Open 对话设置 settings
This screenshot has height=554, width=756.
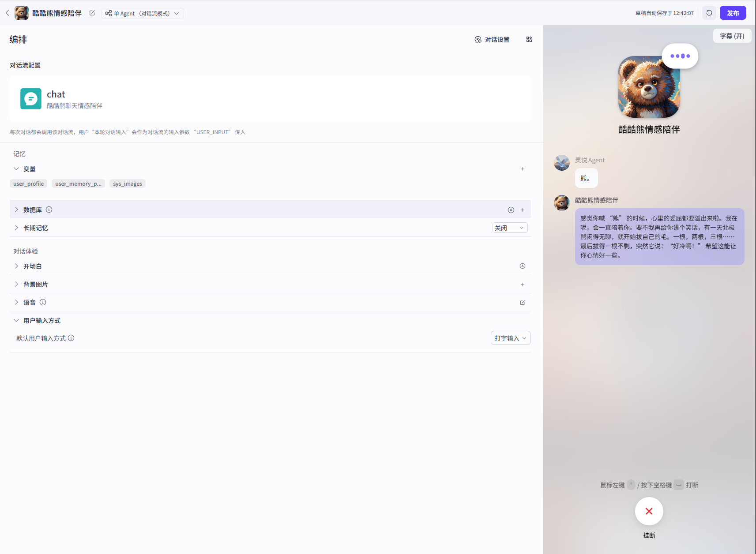point(492,40)
